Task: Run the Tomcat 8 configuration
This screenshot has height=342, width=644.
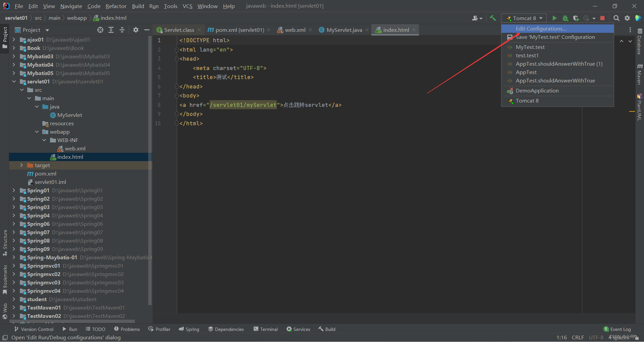Action: click(554, 18)
